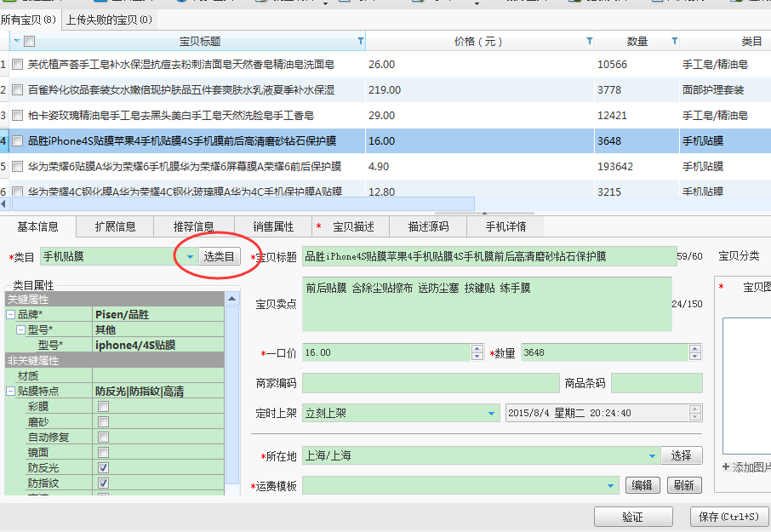
Task: Uncheck the 防反光 feature checkbox
Action: 103,468
